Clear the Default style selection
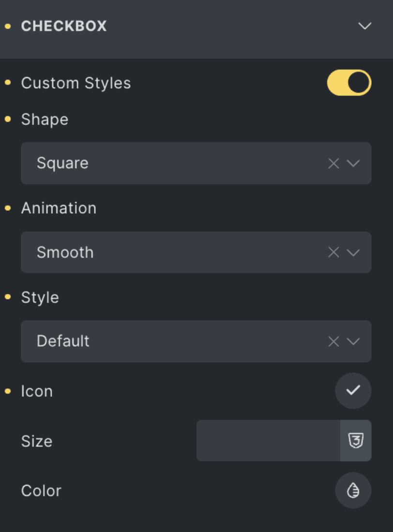393x532 pixels. click(x=333, y=341)
